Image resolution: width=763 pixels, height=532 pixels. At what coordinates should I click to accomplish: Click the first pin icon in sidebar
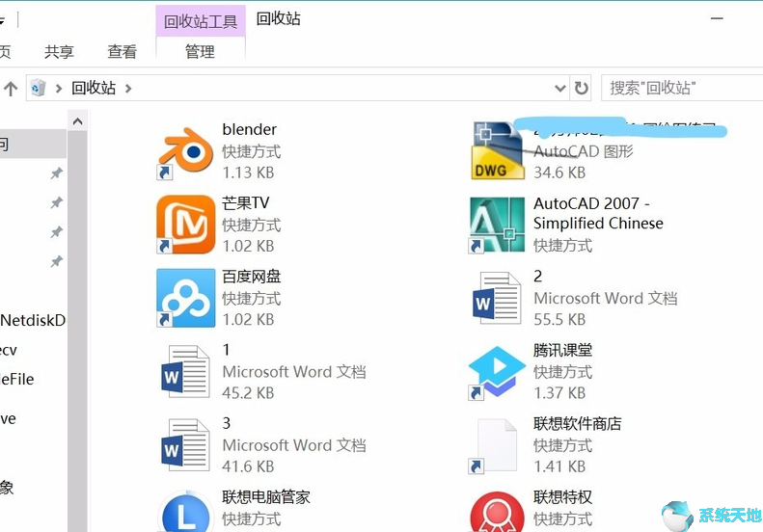[x=57, y=173]
